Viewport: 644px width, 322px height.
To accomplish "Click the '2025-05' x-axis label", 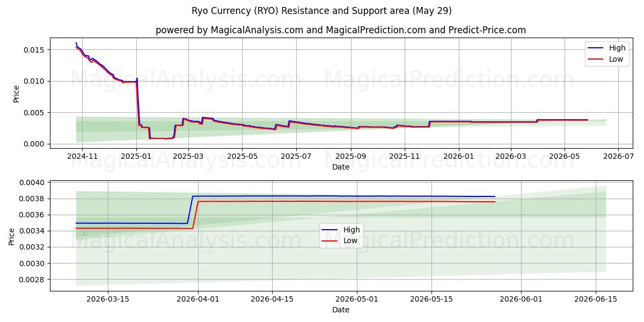I will pyautogui.click(x=242, y=156).
